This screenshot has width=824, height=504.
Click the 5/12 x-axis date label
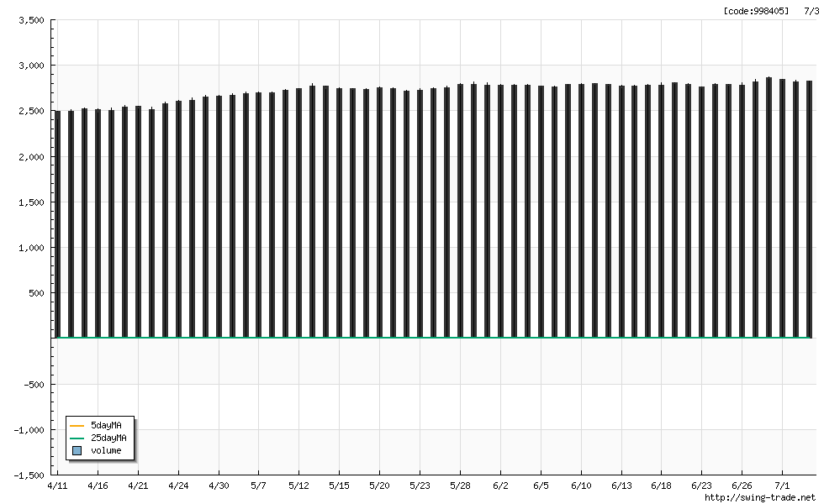click(x=299, y=486)
